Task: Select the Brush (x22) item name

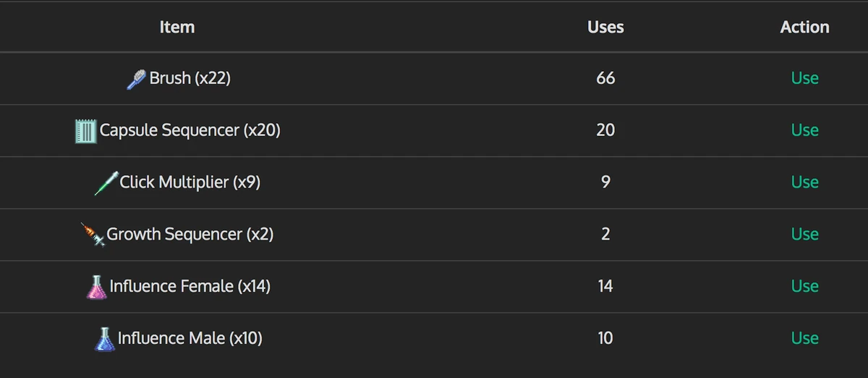Action: point(190,78)
